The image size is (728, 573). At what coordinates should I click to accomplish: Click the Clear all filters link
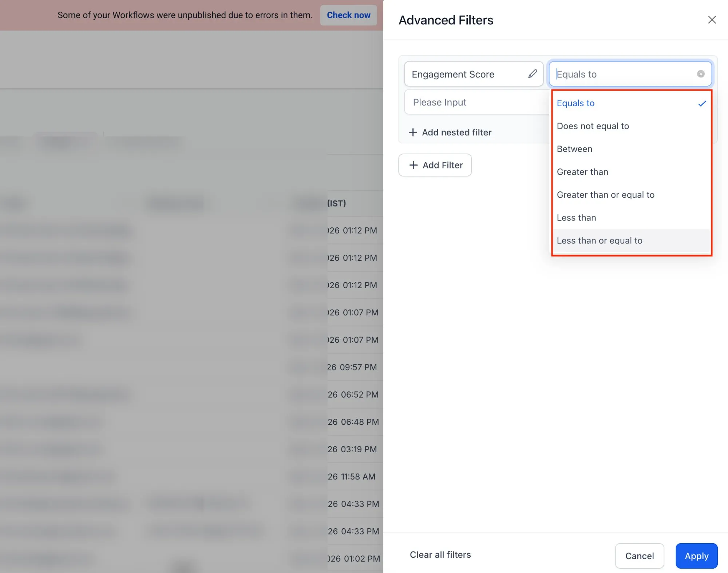(x=440, y=554)
